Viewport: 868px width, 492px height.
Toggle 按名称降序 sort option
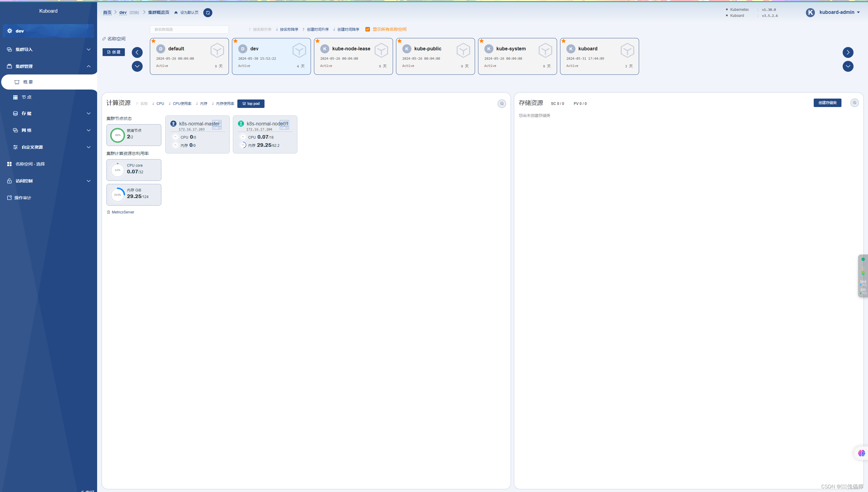tap(288, 30)
